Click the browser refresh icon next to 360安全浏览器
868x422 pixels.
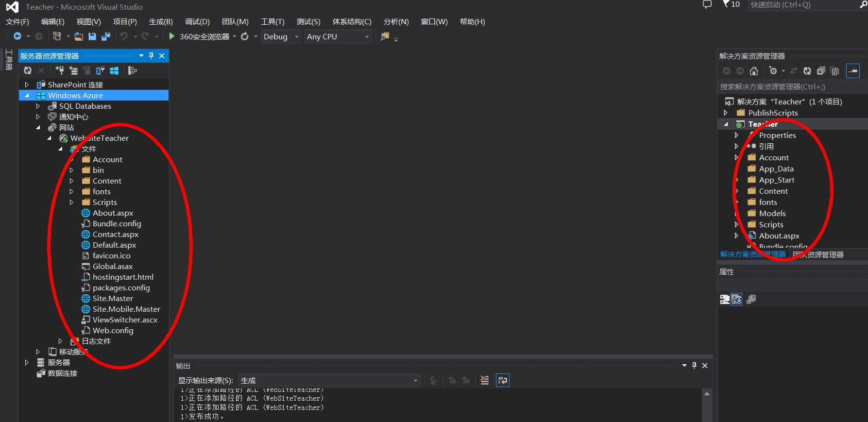coord(245,36)
